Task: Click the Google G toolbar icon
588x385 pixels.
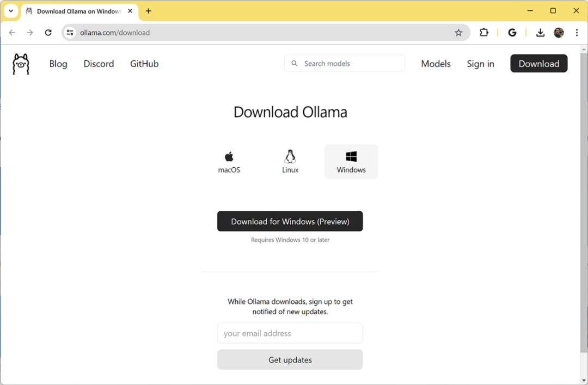Action: [512, 33]
